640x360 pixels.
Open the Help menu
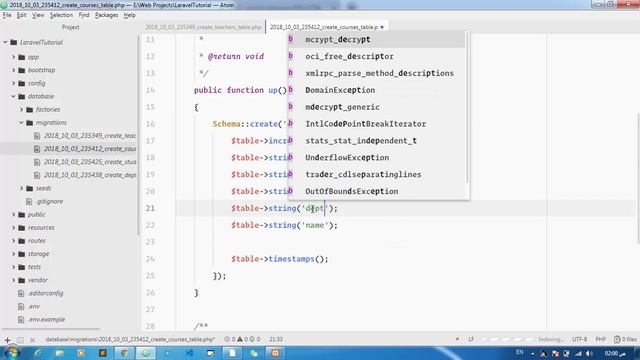[x=129, y=15]
